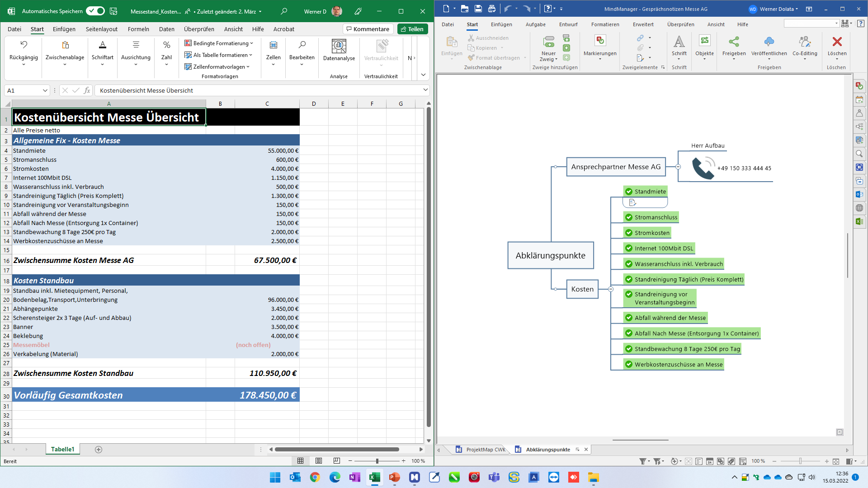Screen dimensions: 868x488
Task: Click Ausschneiden in MindManager ribbon
Action: (488, 38)
